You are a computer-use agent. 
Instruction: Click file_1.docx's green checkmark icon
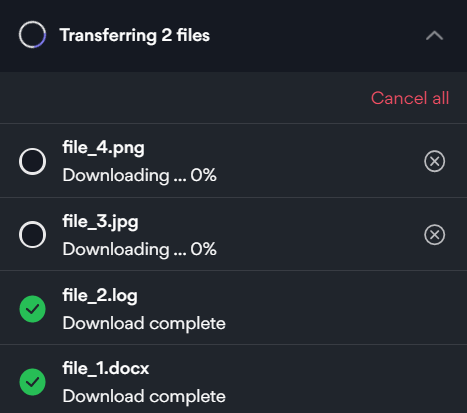tap(32, 382)
